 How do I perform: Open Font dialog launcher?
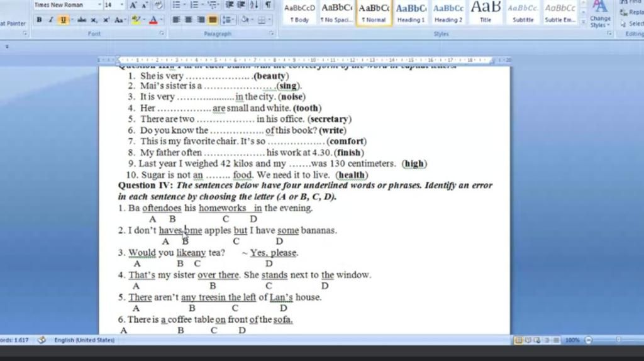coord(162,33)
